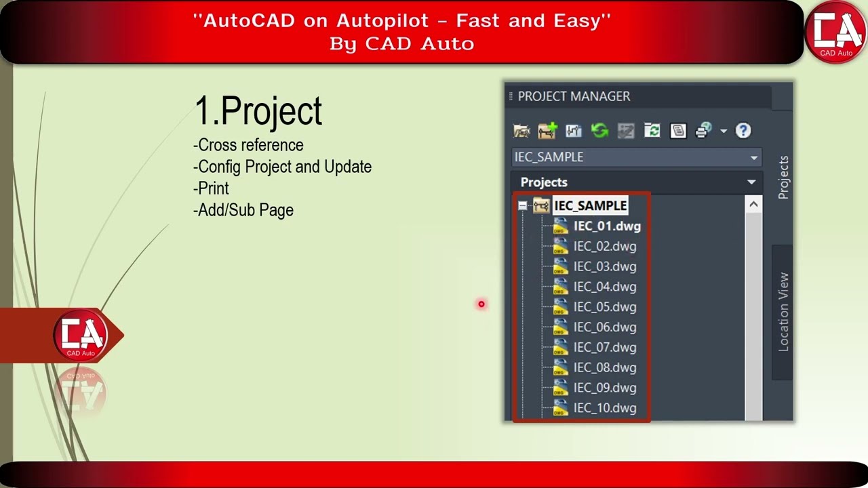Click the blue Help question mark icon
Image resolution: width=868 pixels, height=488 pixels.
pyautogui.click(x=743, y=130)
